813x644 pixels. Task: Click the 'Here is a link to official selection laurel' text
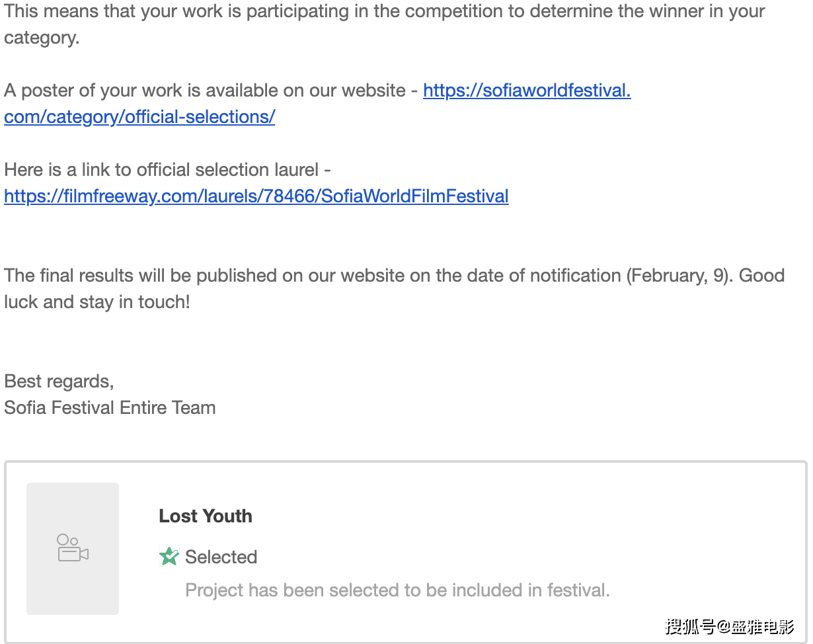pyautogui.click(x=167, y=170)
